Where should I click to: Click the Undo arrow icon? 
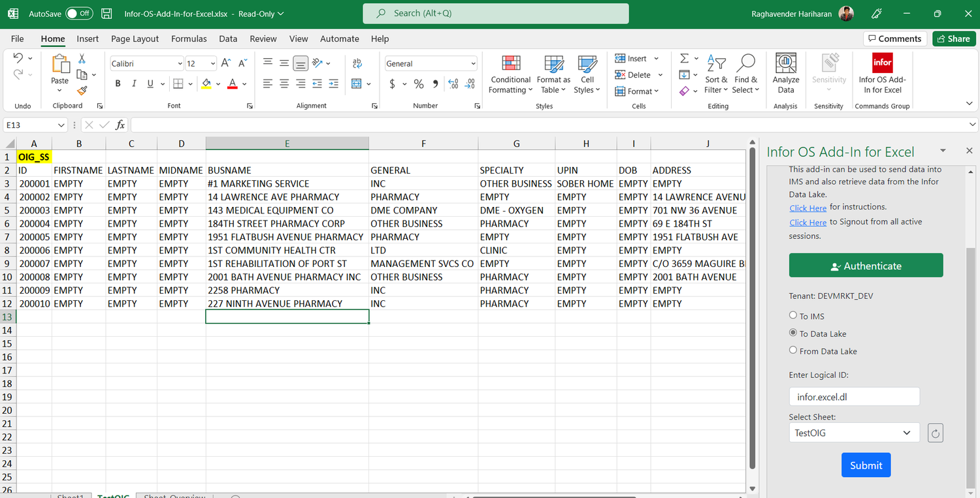click(18, 58)
